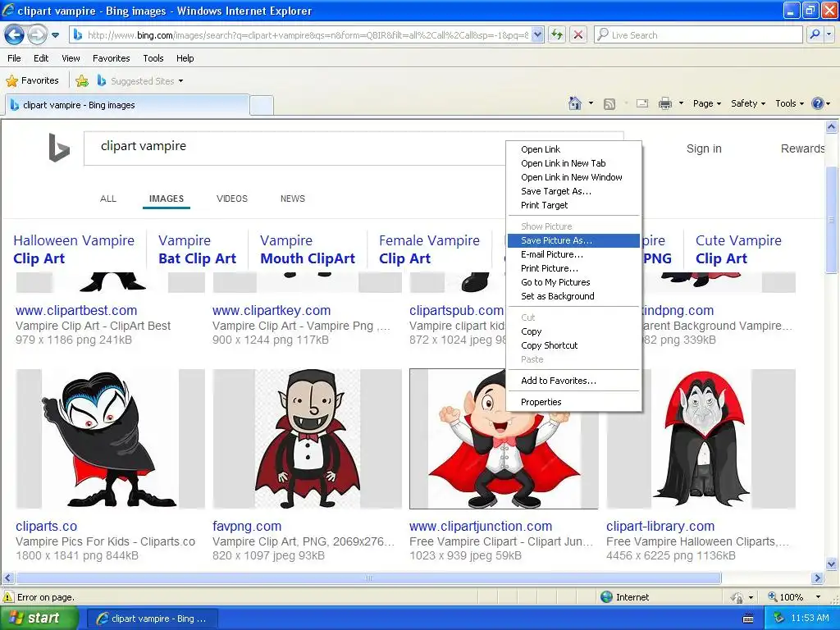The width and height of the screenshot is (840, 630).
Task: Open the Tools menu in menu bar
Action: 153,58
